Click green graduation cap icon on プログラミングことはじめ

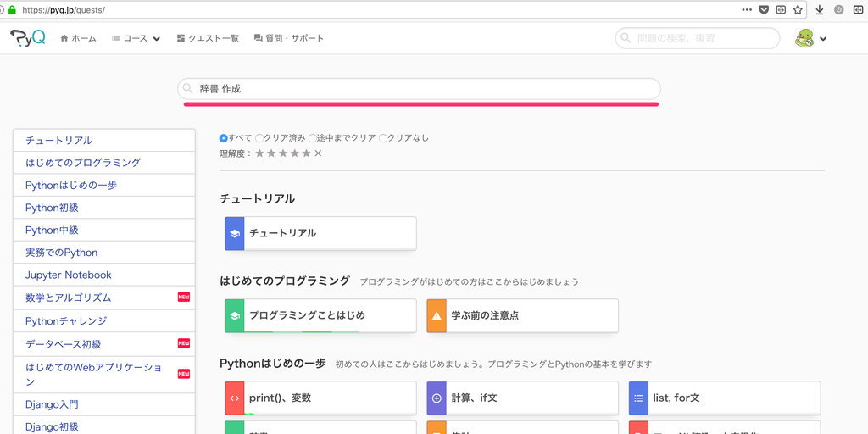click(x=235, y=316)
